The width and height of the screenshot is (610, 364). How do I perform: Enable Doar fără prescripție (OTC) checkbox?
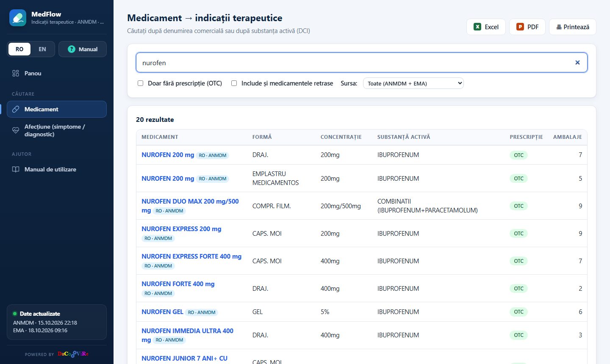(140, 83)
